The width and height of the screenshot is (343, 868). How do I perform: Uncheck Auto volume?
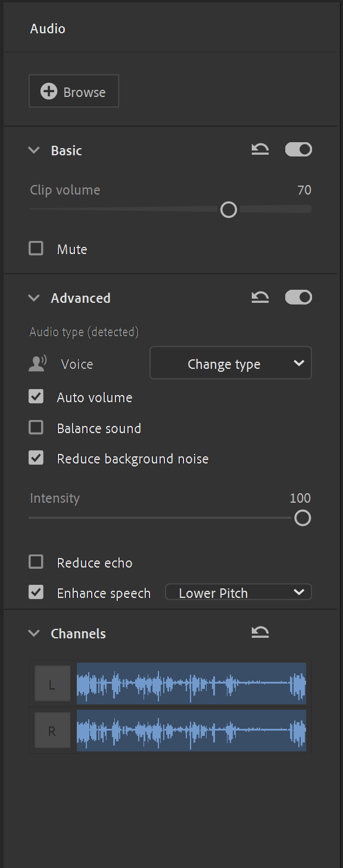click(x=36, y=397)
